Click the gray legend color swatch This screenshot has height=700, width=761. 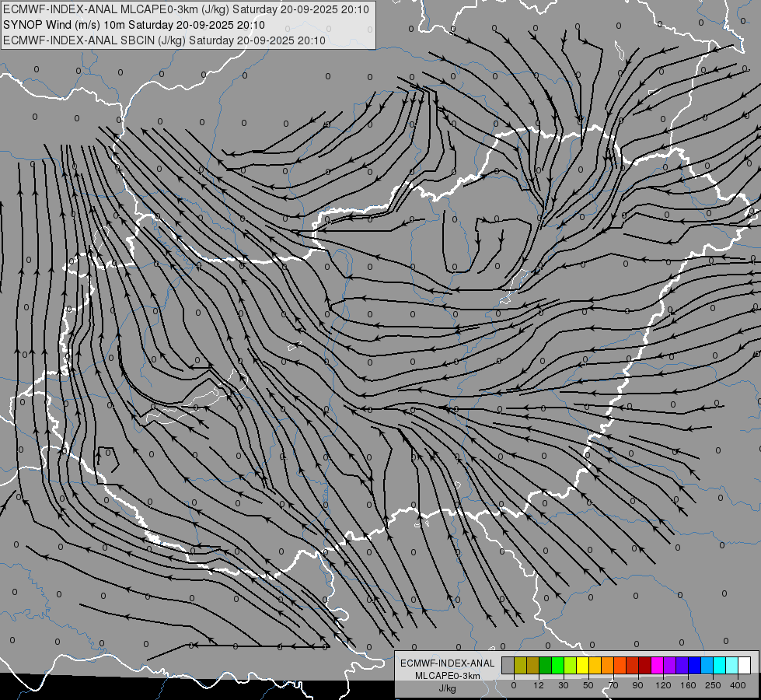point(508,665)
